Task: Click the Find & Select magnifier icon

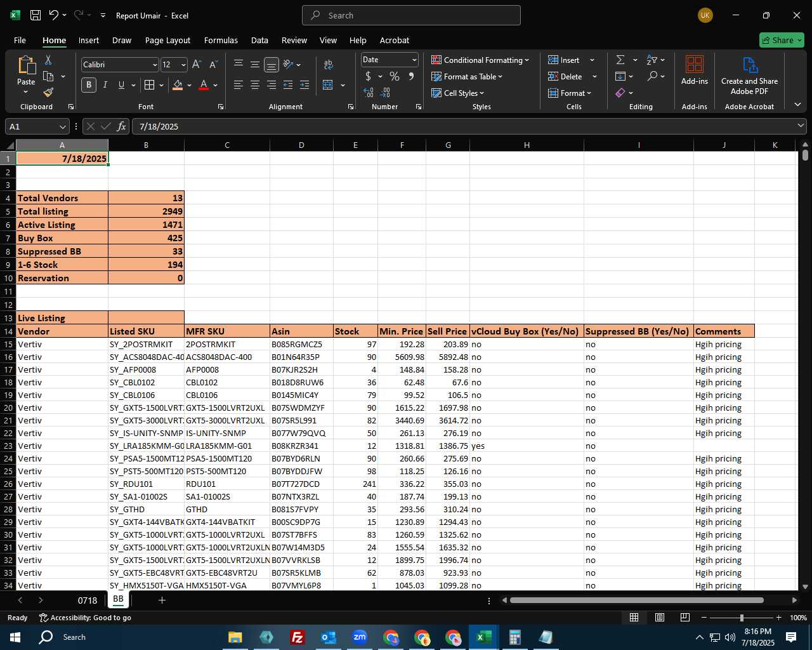Action: 652,76
